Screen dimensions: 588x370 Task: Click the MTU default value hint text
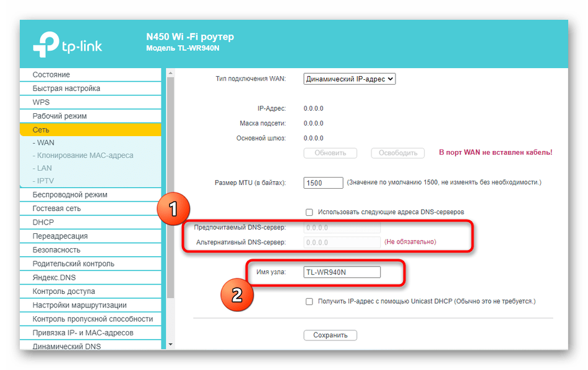click(444, 183)
